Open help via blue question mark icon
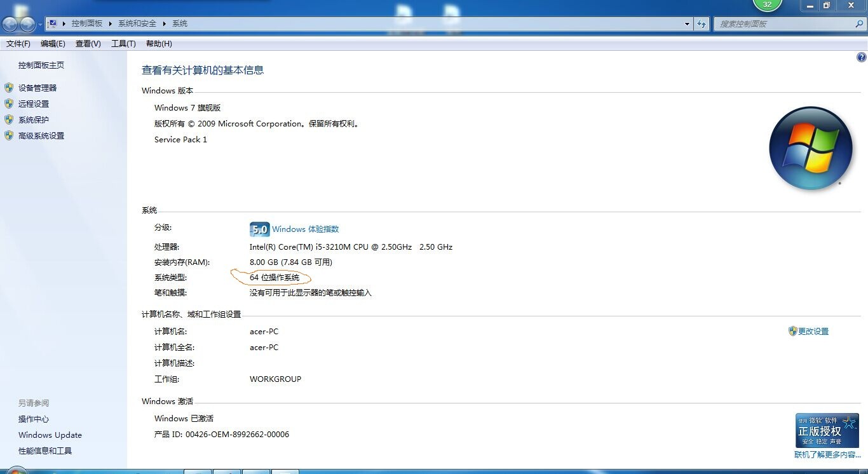 point(862,57)
